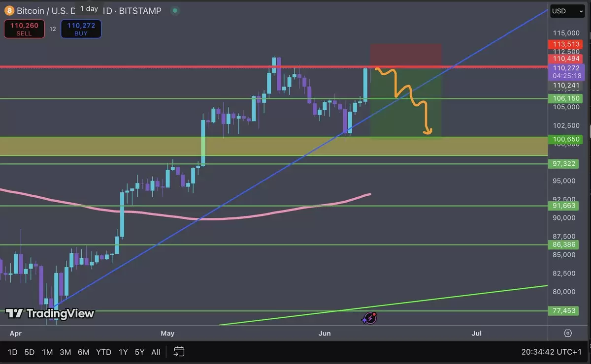
Task: Open the purple lightning idea marker
Action: pyautogui.click(x=369, y=318)
